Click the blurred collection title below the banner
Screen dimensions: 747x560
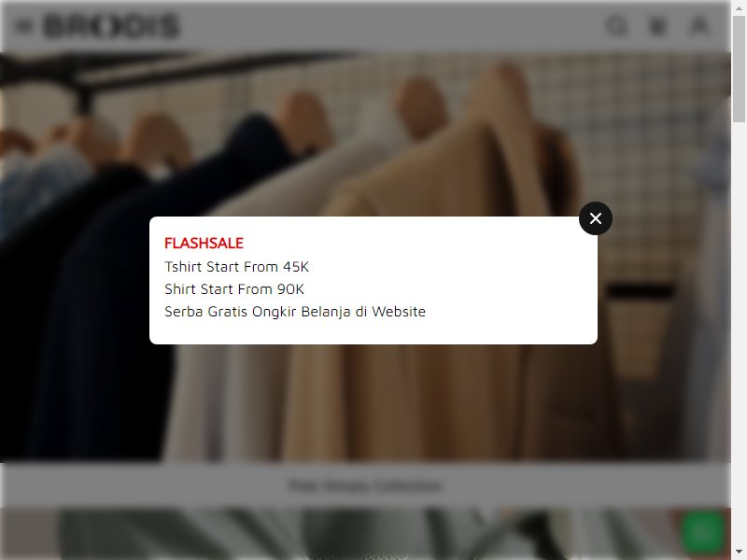point(365,485)
